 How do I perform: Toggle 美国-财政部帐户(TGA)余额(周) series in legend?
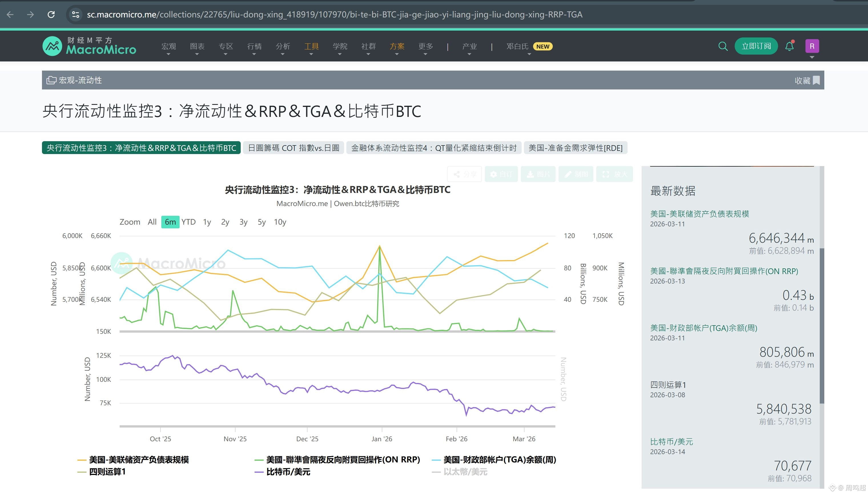coord(494,460)
